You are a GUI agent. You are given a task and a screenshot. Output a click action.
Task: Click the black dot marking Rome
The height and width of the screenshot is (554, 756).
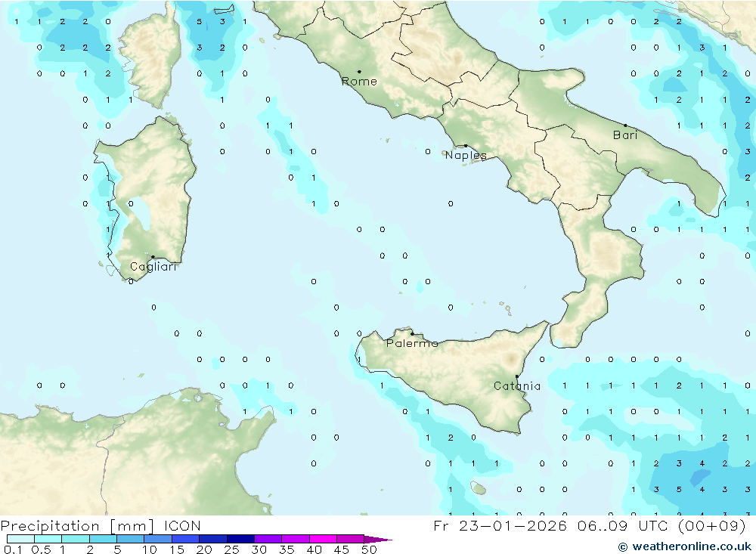tap(359, 71)
